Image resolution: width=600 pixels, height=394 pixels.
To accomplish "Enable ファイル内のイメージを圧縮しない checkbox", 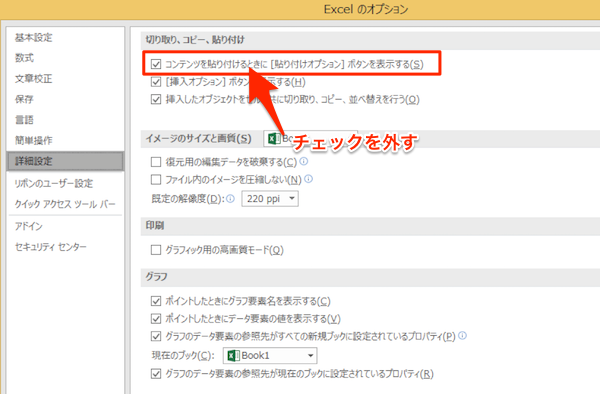I will 156,180.
